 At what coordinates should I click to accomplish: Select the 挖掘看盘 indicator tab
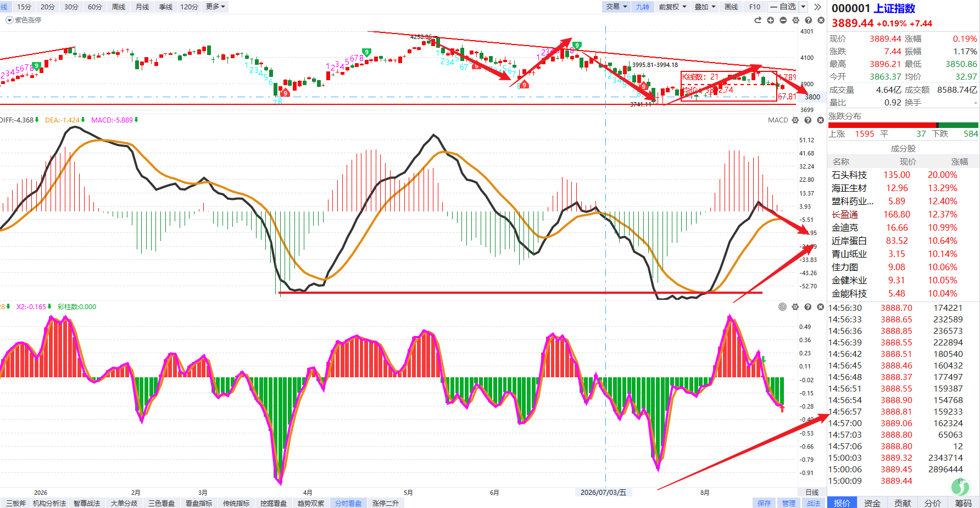click(x=274, y=503)
